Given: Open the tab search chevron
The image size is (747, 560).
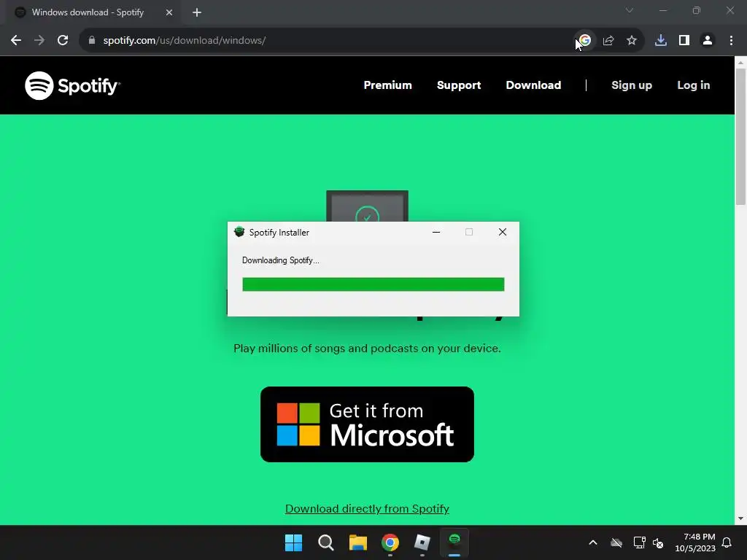Looking at the screenshot, I should click(x=630, y=10).
